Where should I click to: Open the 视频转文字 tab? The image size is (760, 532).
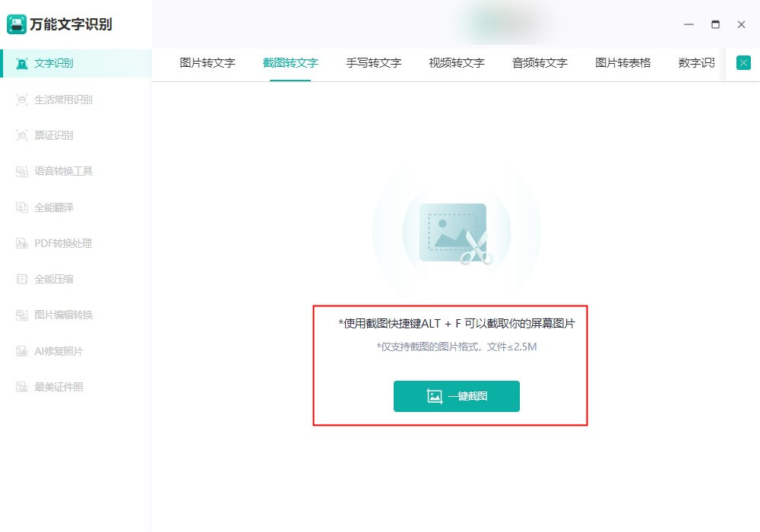pyautogui.click(x=456, y=64)
